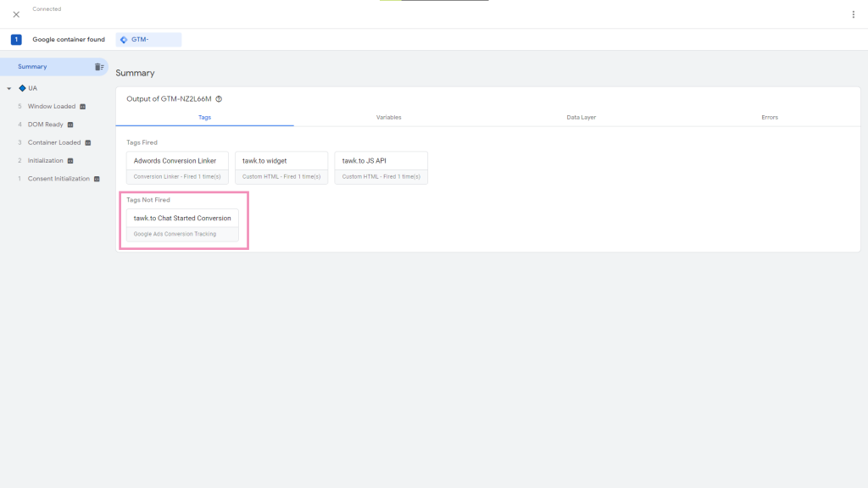Screen dimensions: 868x488
Task: Select the UA page entry
Action: [33, 88]
